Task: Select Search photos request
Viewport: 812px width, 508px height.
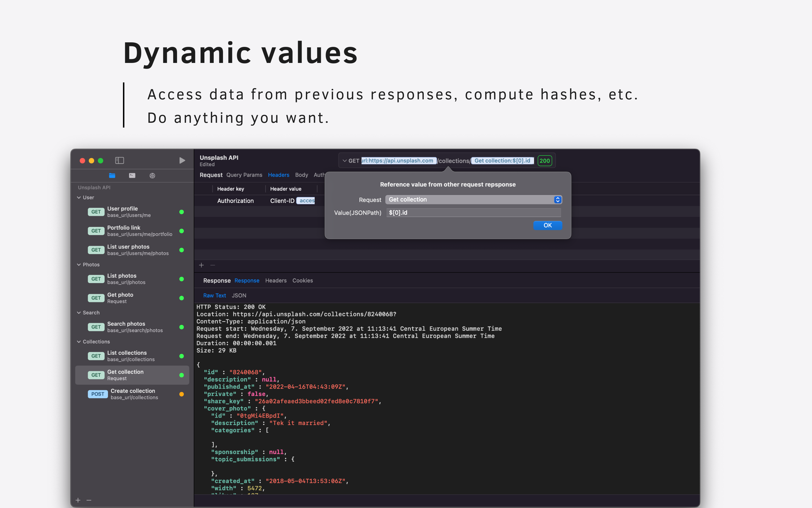Action: click(132, 327)
